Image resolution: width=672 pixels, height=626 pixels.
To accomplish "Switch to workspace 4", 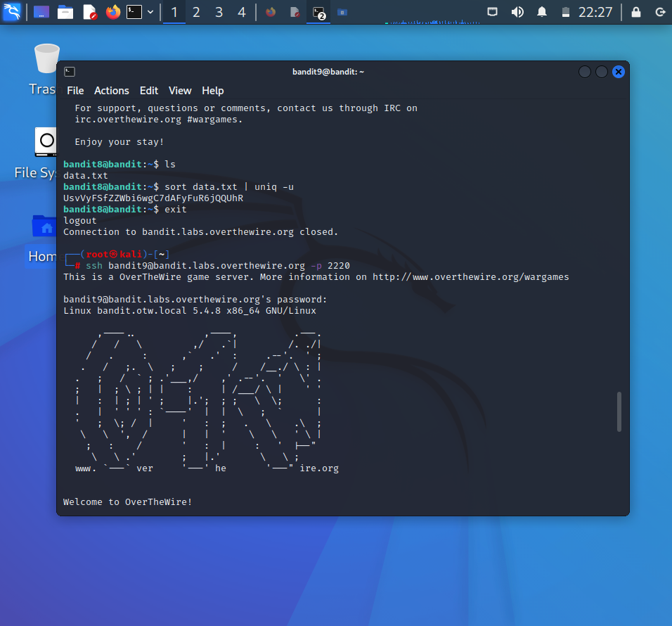I will 242,12.
